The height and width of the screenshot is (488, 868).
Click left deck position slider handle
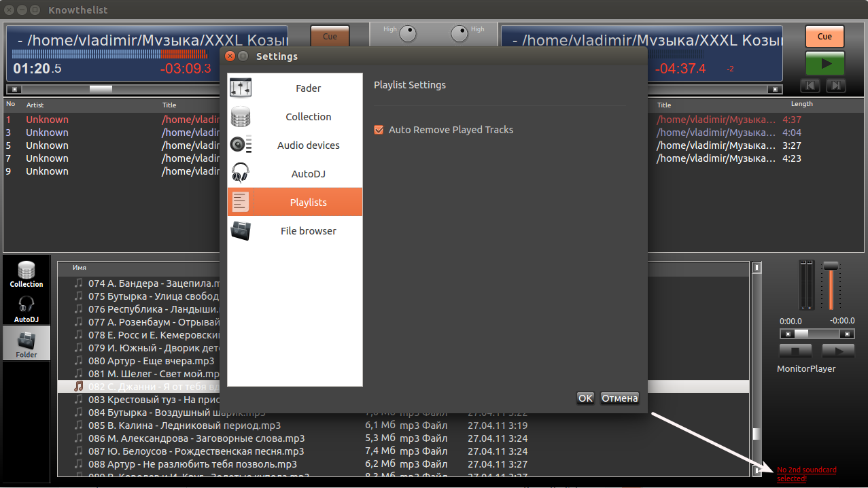click(101, 89)
